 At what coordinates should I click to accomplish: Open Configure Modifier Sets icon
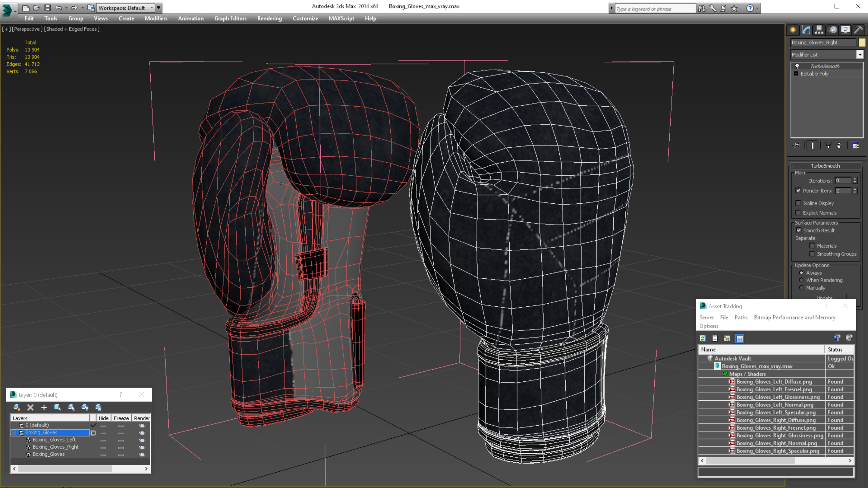point(855,145)
